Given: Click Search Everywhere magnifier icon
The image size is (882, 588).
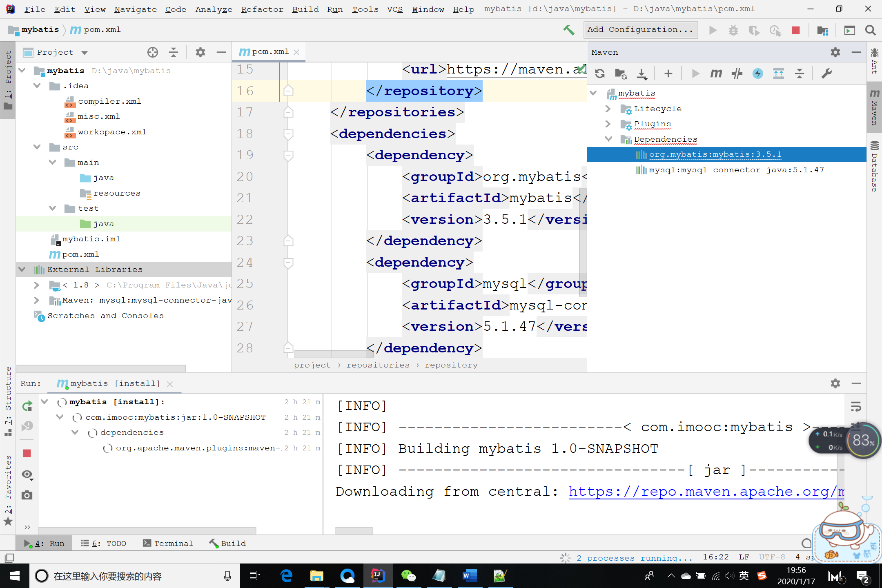Looking at the screenshot, I should click(x=870, y=30).
